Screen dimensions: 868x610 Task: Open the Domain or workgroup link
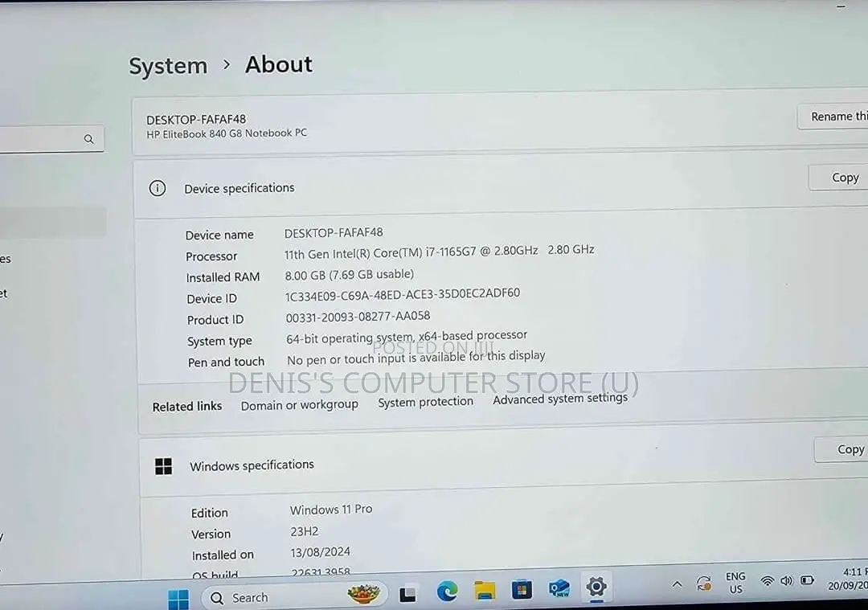point(300,405)
